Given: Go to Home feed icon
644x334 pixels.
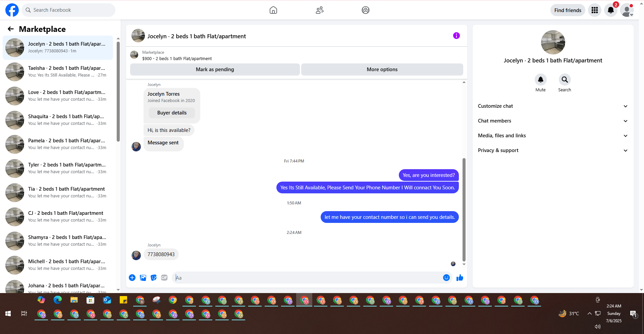Looking at the screenshot, I should coord(273,10).
